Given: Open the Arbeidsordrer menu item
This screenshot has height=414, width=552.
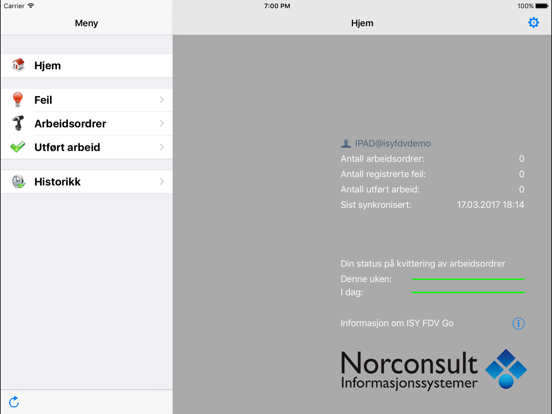Looking at the screenshot, I should tap(87, 124).
